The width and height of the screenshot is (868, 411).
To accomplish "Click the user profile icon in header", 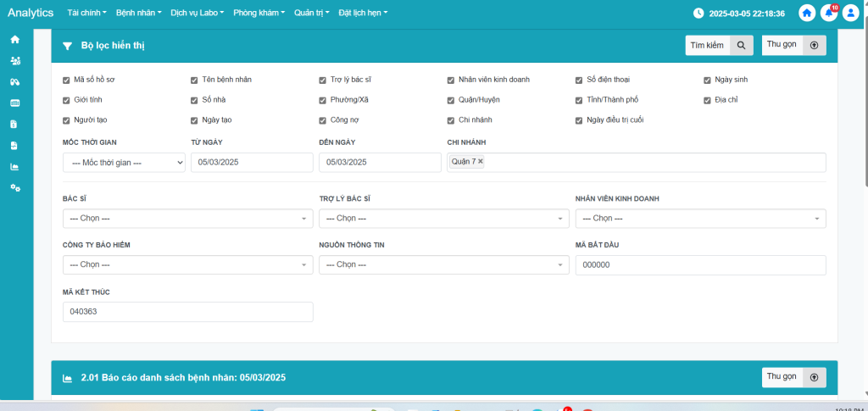I will click(850, 14).
